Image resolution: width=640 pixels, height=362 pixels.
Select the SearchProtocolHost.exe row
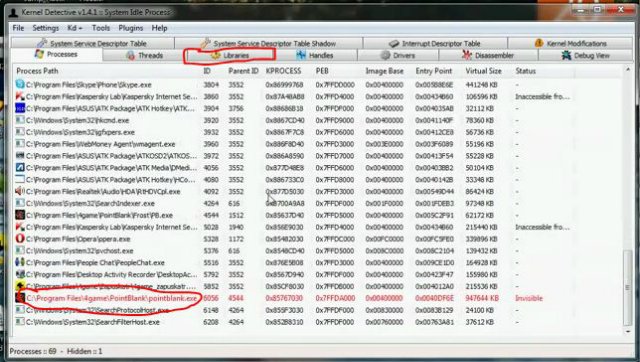click(318, 310)
